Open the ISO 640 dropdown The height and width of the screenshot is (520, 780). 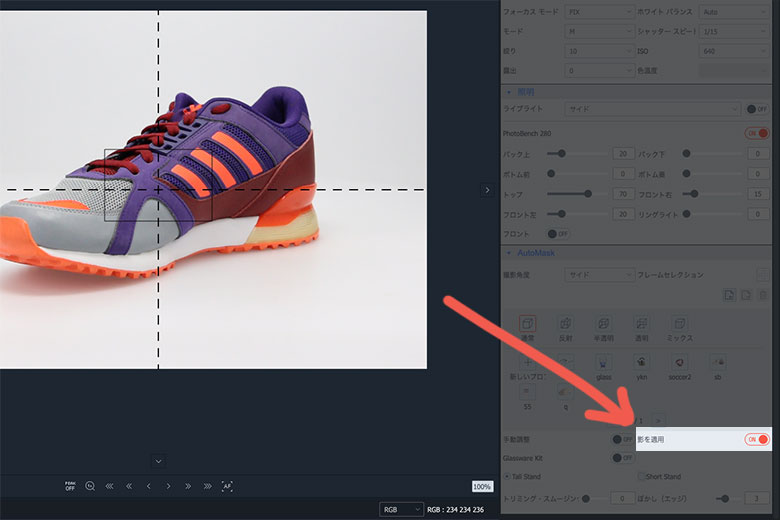(x=735, y=50)
